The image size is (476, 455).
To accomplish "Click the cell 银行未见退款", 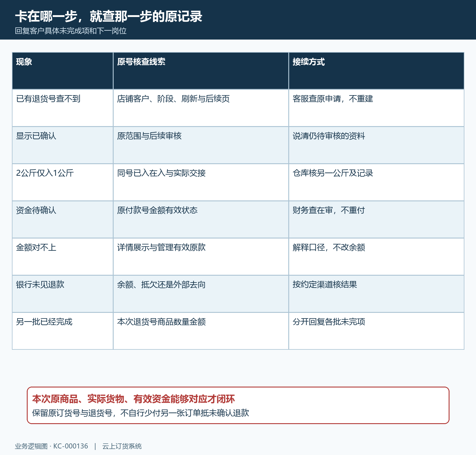I will 62,294.
